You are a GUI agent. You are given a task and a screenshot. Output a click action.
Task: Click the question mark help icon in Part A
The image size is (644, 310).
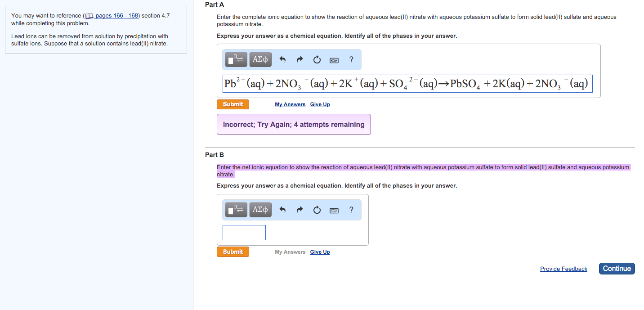click(x=351, y=59)
